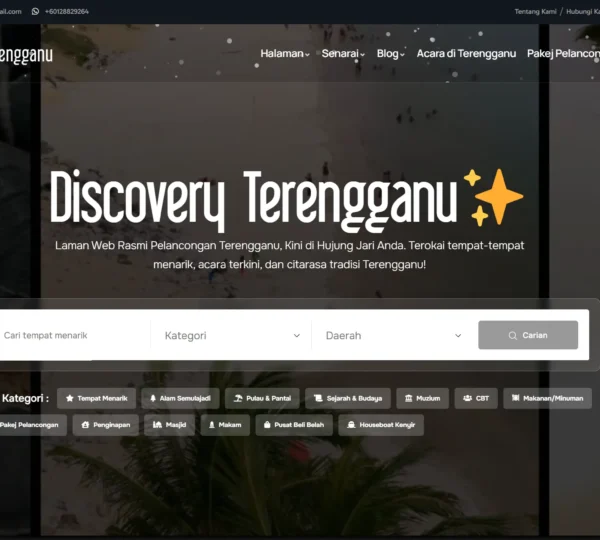Click the Carian search button

click(x=528, y=335)
